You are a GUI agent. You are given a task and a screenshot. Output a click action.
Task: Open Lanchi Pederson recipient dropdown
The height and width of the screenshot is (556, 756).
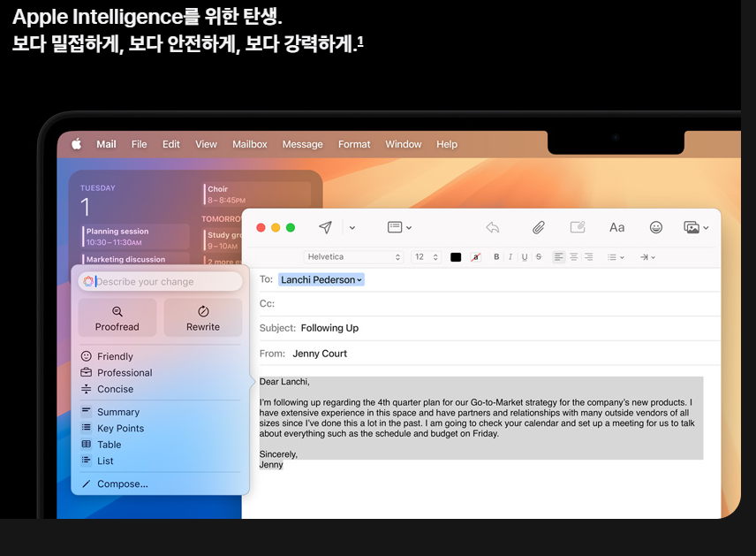(321, 279)
